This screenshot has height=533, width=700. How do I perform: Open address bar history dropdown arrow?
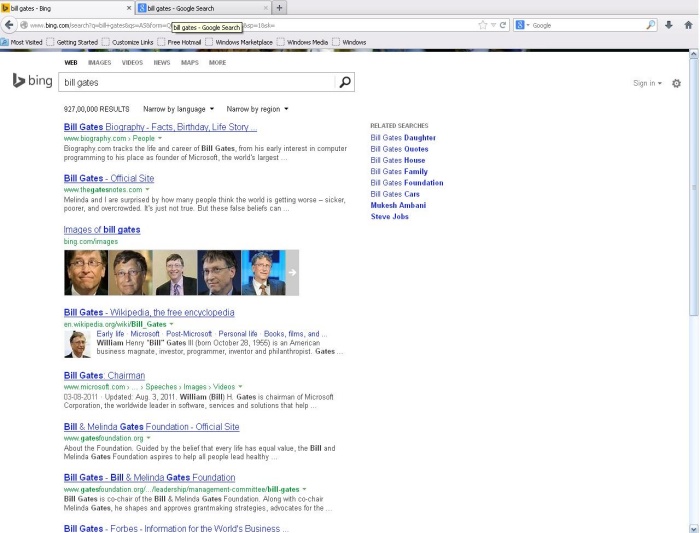tap(493, 25)
